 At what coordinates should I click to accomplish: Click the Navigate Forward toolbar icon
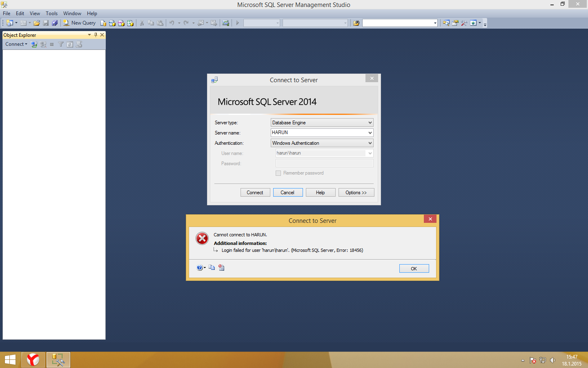pyautogui.click(x=214, y=23)
